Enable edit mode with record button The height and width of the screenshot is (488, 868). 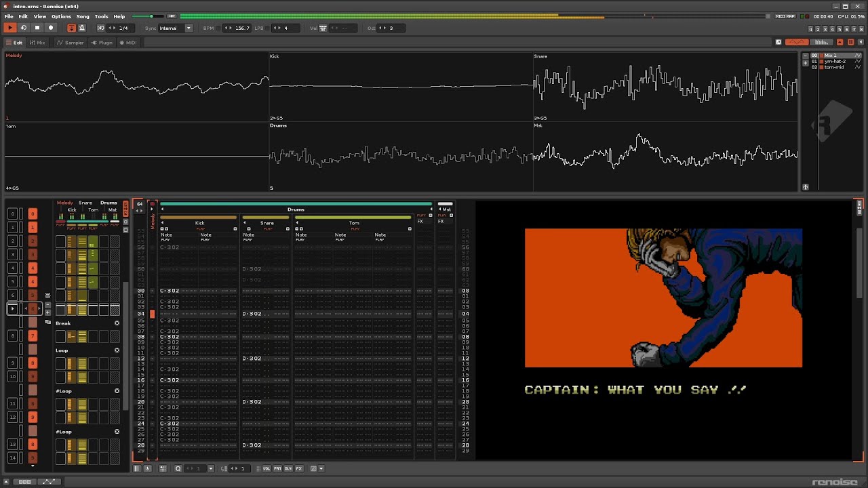pyautogui.click(x=51, y=28)
